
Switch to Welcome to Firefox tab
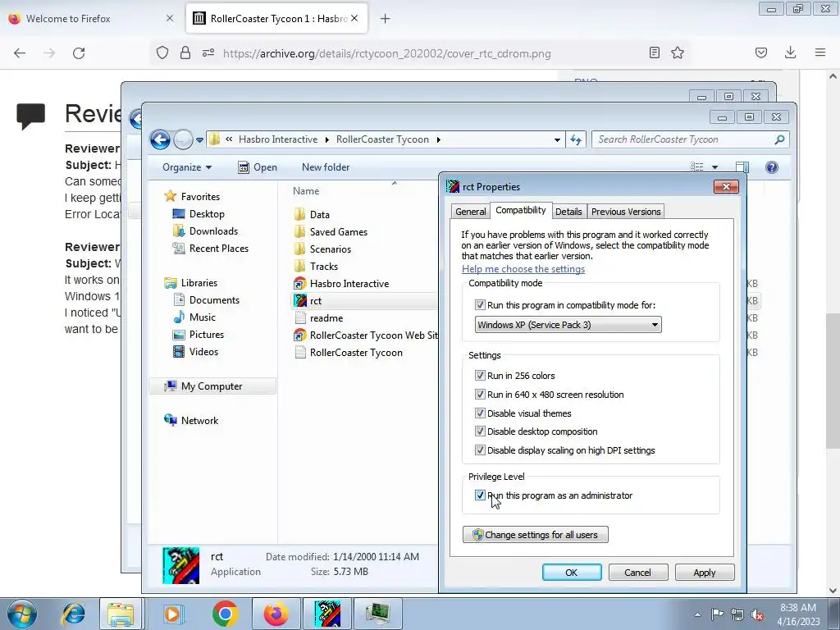click(x=91, y=19)
